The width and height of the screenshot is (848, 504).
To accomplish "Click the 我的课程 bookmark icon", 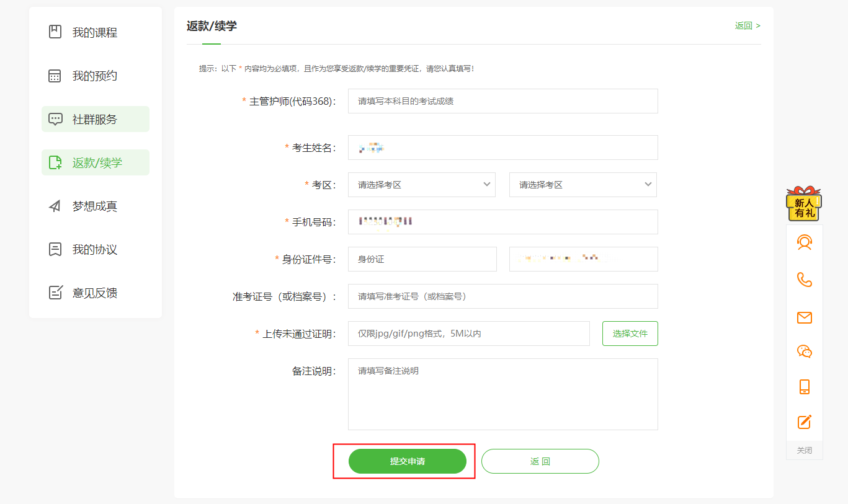I will [55, 32].
